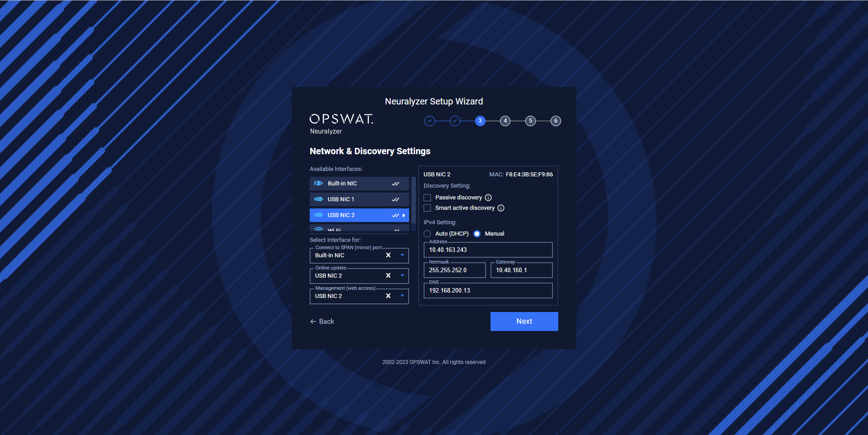The width and height of the screenshot is (868, 435).
Task: Open Management web access dropdown
Action: (402, 296)
